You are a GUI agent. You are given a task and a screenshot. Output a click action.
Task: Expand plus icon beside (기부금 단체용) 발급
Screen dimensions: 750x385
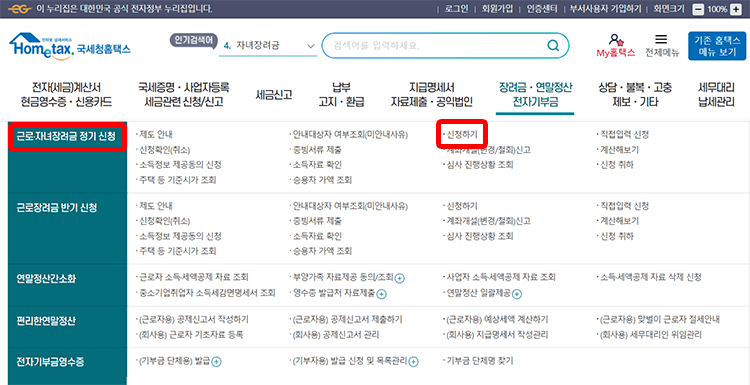[216, 362]
